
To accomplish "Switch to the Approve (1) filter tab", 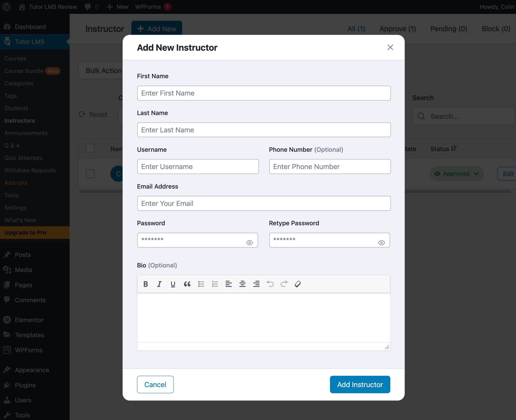I will (x=398, y=29).
